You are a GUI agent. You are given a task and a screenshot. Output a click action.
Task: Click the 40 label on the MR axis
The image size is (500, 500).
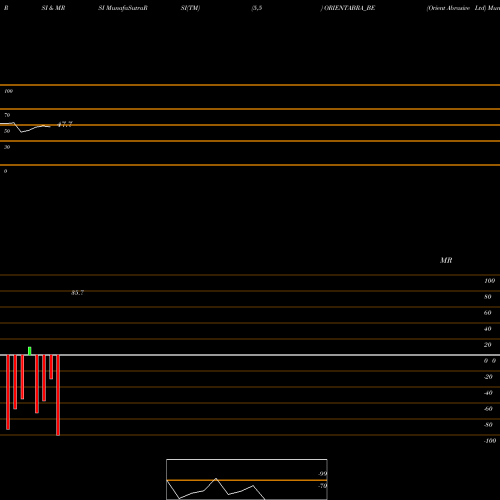tap(488, 329)
